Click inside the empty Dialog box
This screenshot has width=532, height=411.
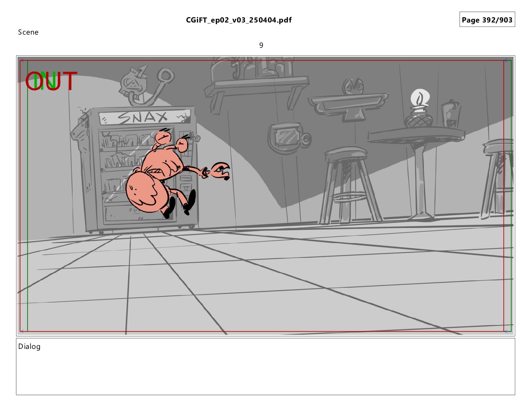pyautogui.click(x=265, y=367)
